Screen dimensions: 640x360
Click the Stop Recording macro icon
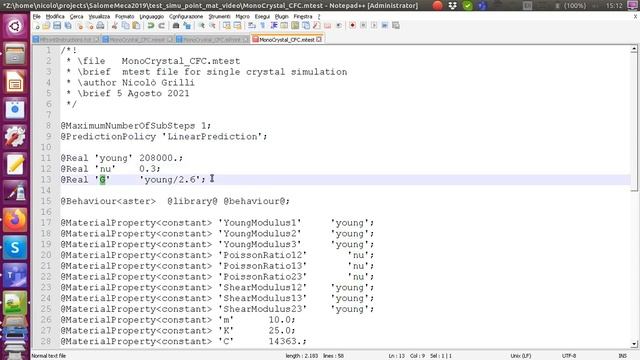click(363, 26)
